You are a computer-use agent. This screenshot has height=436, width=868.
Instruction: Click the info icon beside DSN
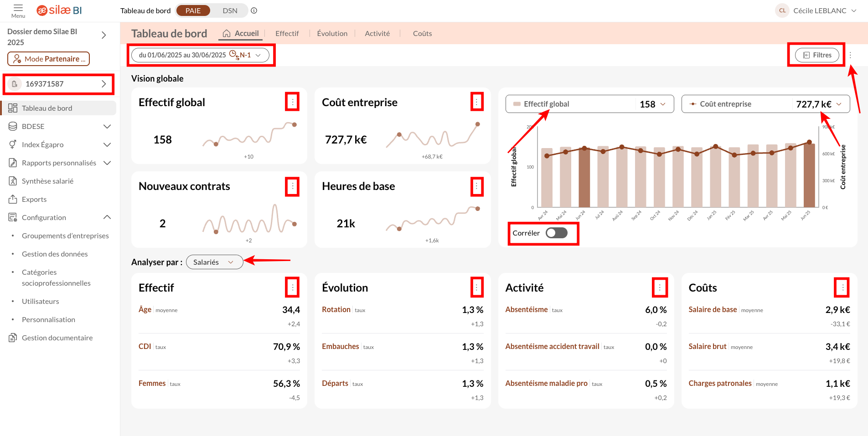254,10
